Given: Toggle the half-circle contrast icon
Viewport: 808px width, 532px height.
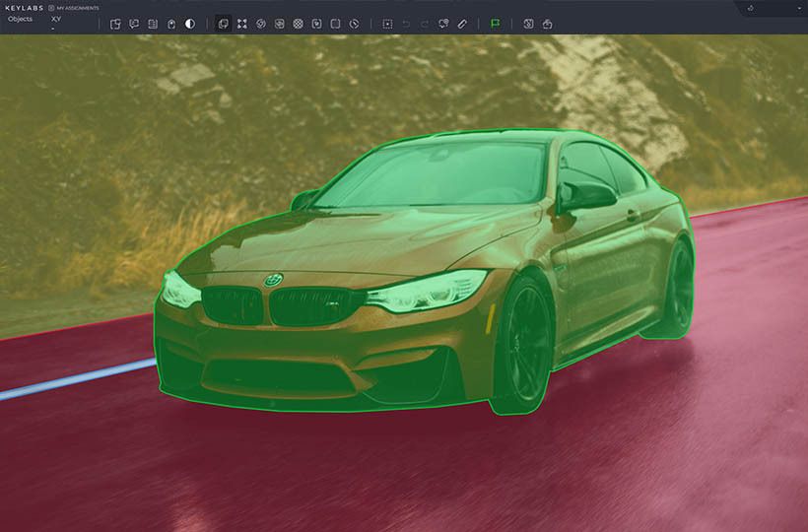Looking at the screenshot, I should point(190,24).
